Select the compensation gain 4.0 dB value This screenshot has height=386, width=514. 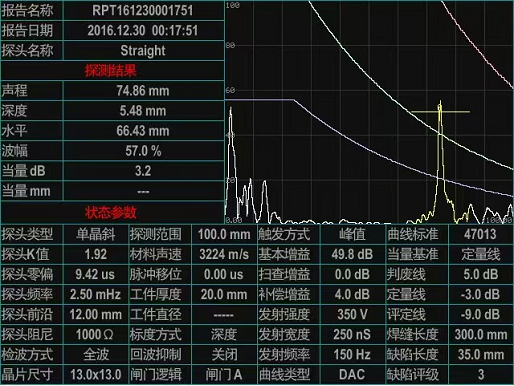pos(352,295)
